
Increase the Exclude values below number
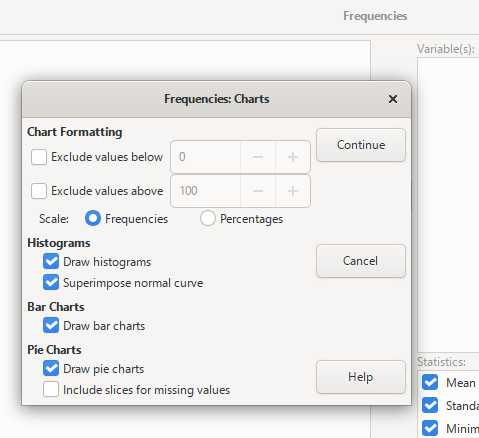tap(293, 157)
